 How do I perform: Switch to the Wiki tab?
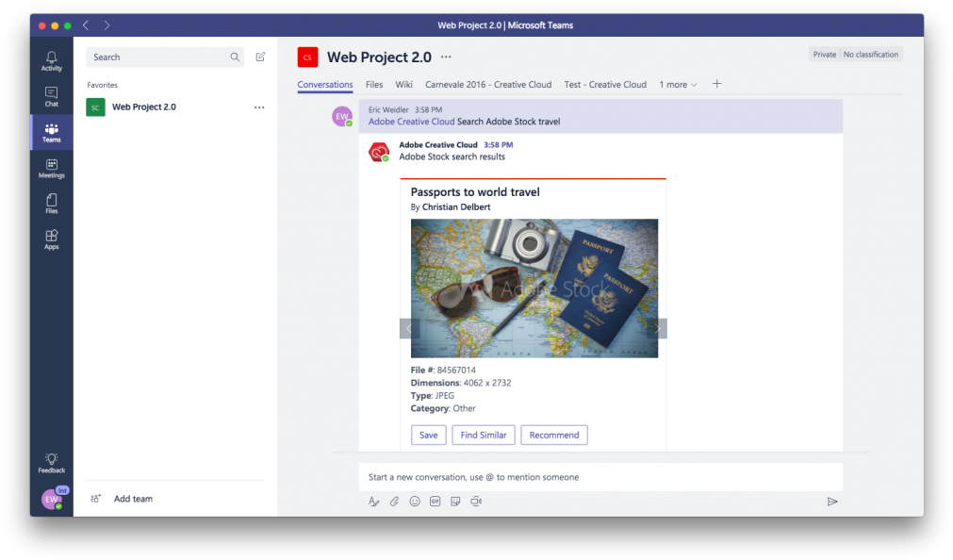click(x=403, y=84)
